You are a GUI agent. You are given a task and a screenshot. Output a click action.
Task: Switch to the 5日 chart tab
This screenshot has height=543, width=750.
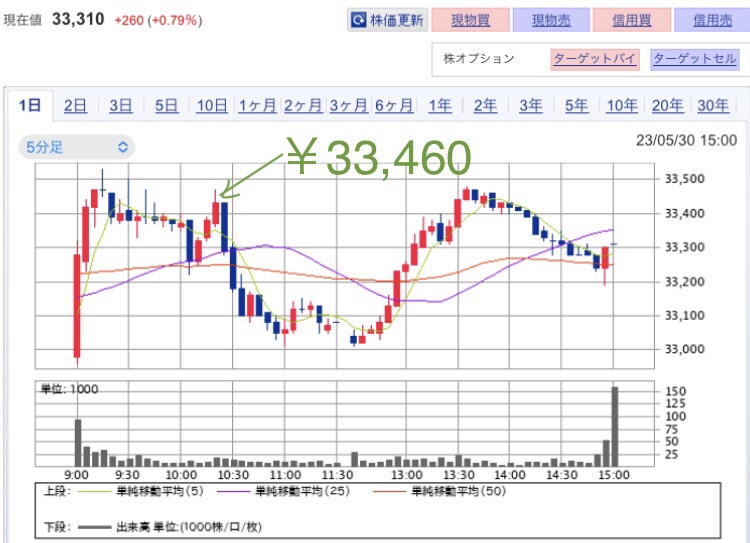tap(166, 105)
